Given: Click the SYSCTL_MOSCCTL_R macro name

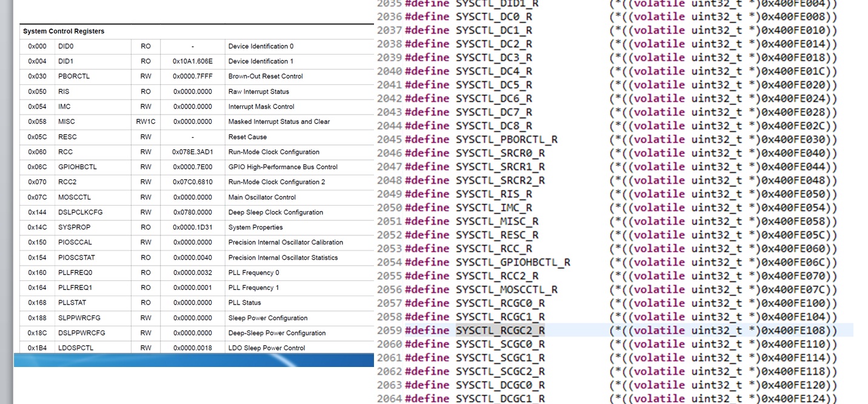Looking at the screenshot, I should tap(507, 290).
